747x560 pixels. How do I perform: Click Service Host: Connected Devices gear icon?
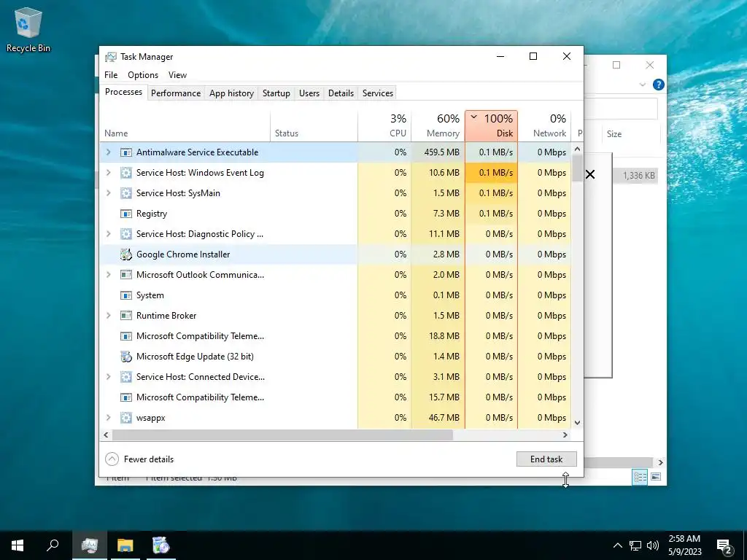click(125, 377)
